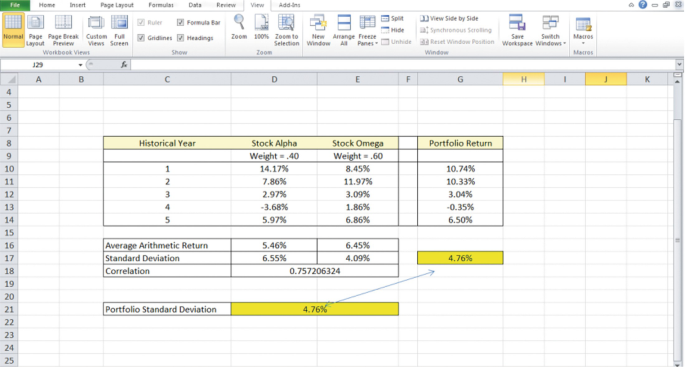Select cell with Weight = .40
Screen dimensions: 685x367
point(274,156)
